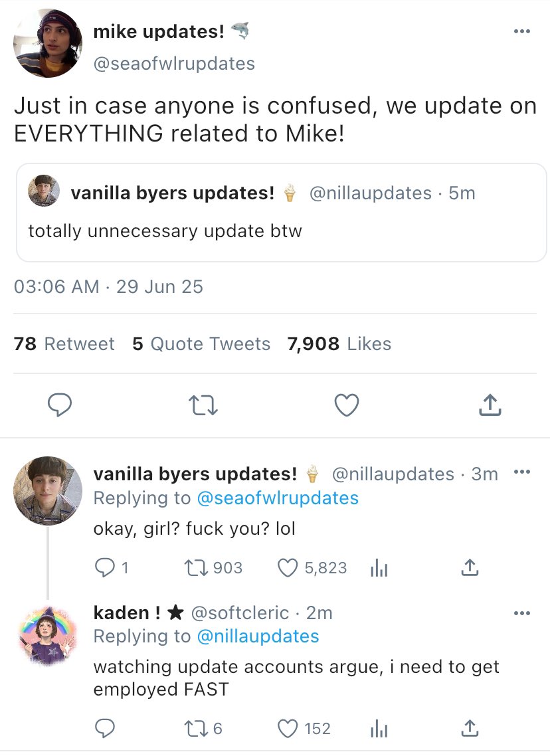View the 78 Retweets list

[x=64, y=343]
